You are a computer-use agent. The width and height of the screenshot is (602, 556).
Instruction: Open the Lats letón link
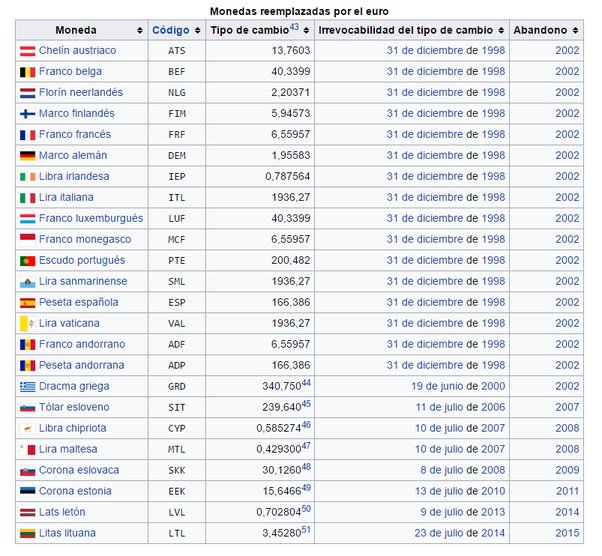pos(62,512)
